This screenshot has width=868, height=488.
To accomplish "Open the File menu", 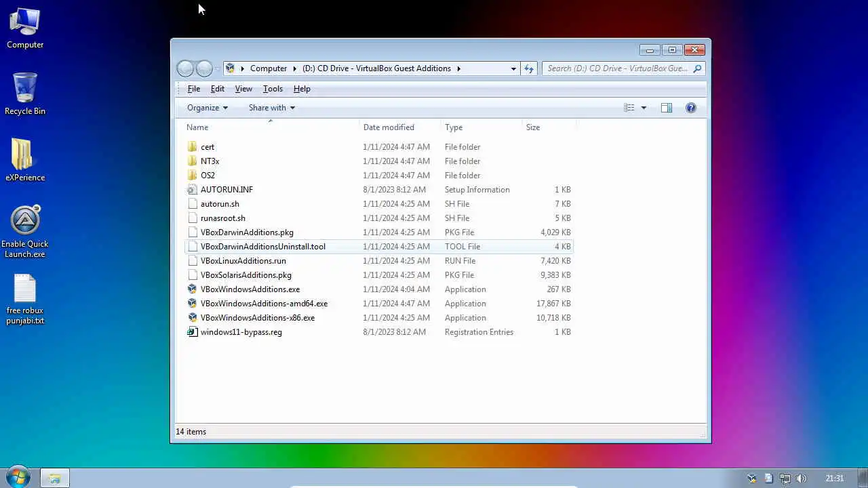I will pos(194,89).
